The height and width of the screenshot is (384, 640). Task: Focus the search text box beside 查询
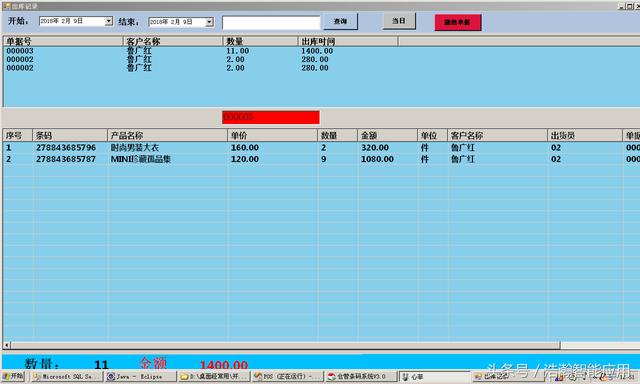coord(271,22)
